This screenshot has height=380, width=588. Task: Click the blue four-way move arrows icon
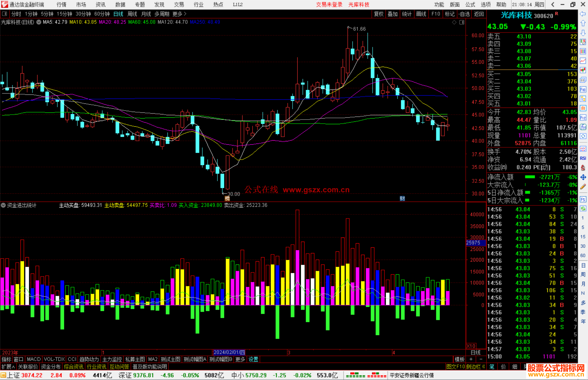click(583, 177)
